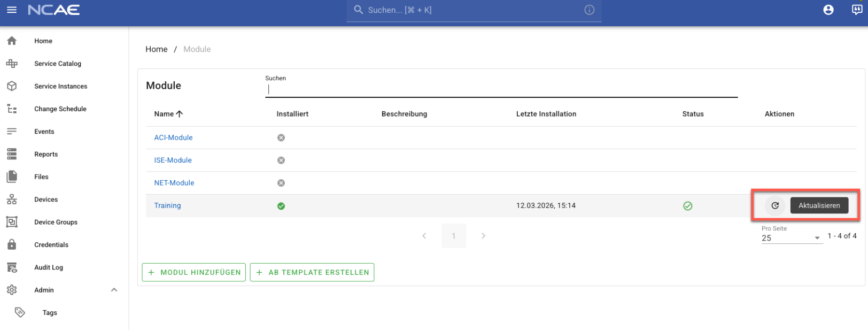The width and height of the screenshot is (868, 330).
Task: Click the Files icon
Action: coord(12,176)
